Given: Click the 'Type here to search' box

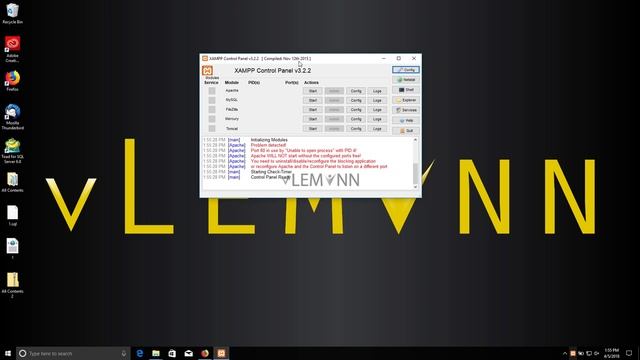Looking at the screenshot, I should pos(73,353).
